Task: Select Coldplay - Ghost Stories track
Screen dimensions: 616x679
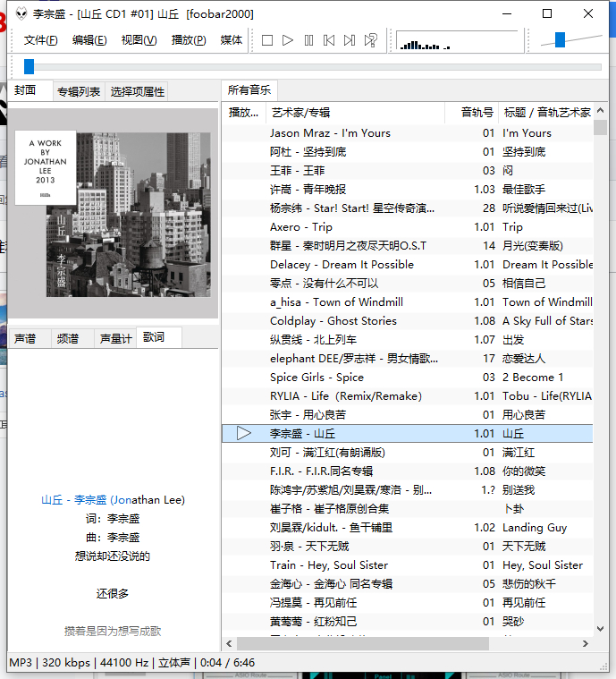Action: 408,321
